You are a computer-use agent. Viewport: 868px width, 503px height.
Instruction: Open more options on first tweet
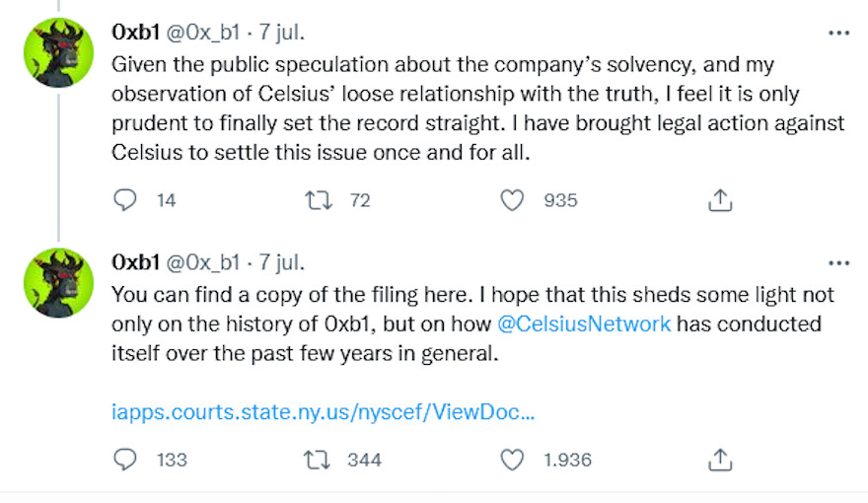click(x=838, y=33)
